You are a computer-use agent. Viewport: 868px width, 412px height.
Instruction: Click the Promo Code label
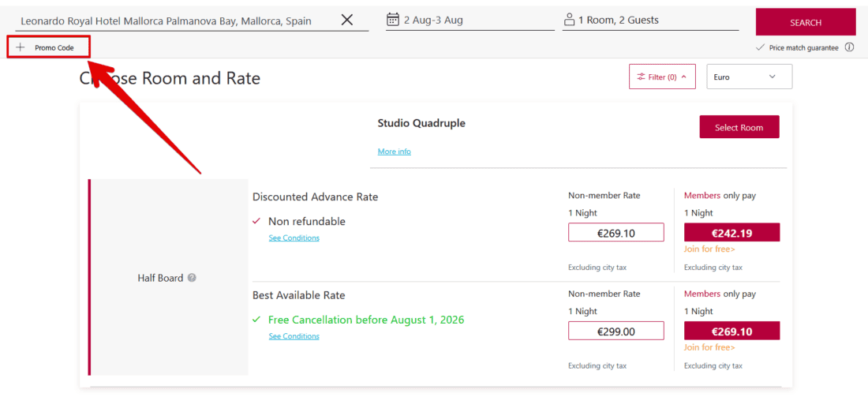54,48
